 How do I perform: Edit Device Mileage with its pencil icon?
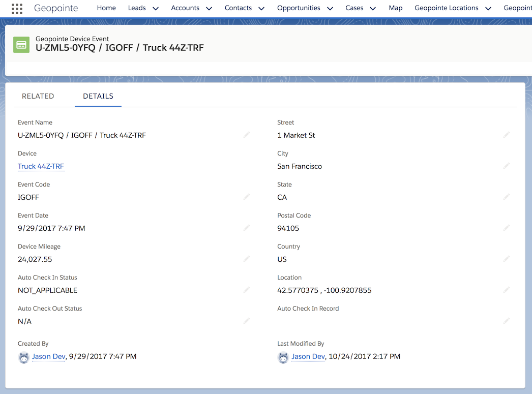[247, 259]
